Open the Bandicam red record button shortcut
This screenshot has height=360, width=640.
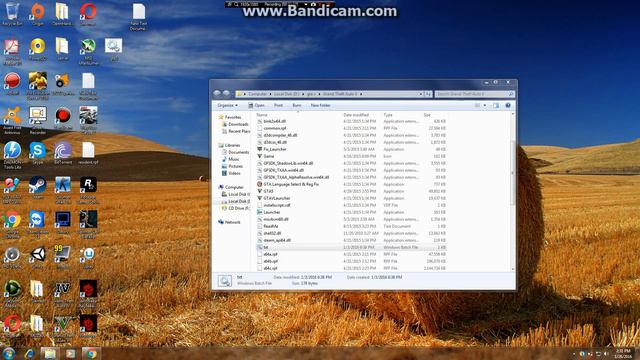coord(63,118)
